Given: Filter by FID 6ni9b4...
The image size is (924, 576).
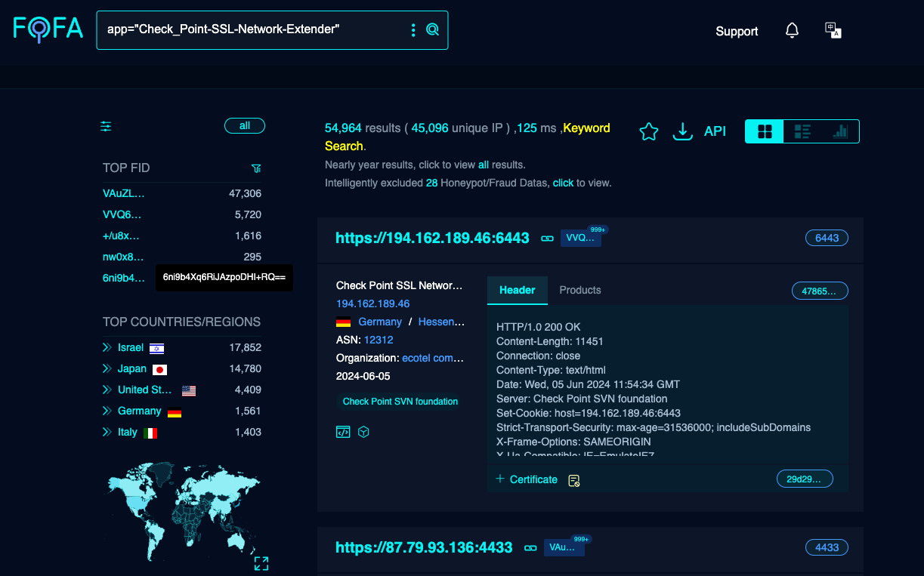Looking at the screenshot, I should pos(124,278).
